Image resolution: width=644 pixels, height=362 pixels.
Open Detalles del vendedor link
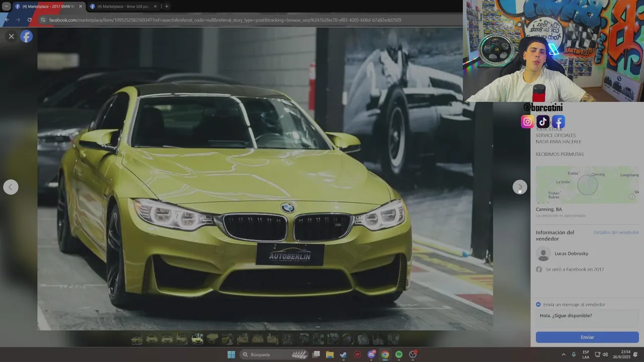pyautogui.click(x=616, y=232)
